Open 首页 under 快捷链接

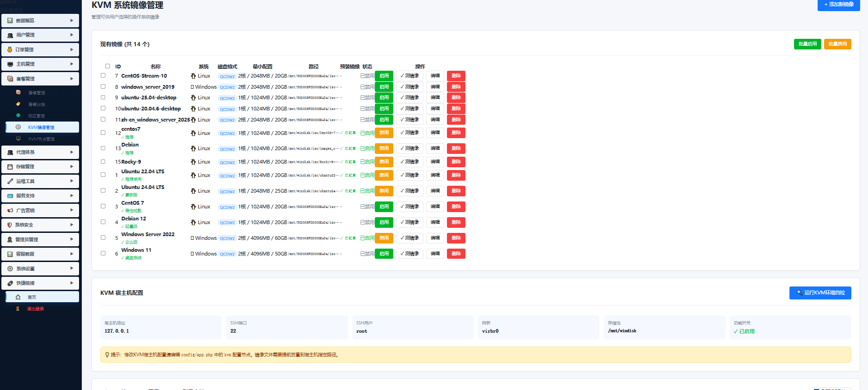[x=42, y=297]
